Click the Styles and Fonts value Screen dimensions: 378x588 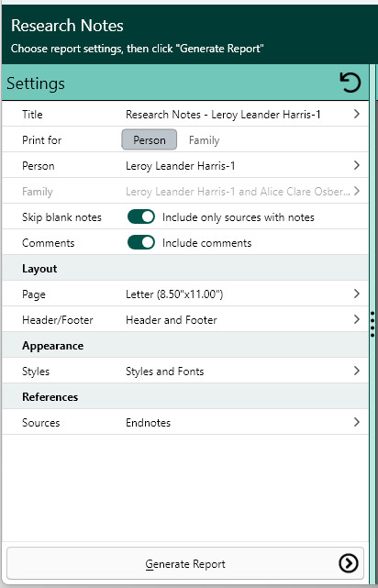[x=164, y=372]
